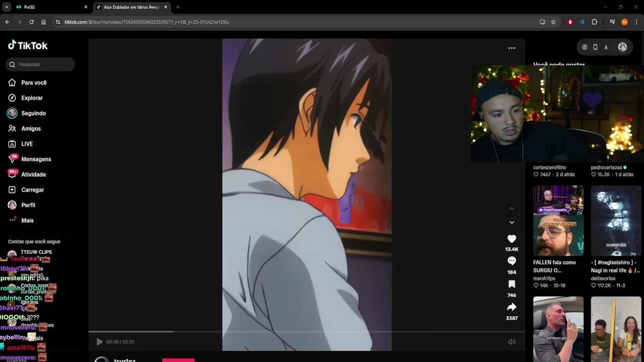The height and width of the screenshot is (362, 644).
Task: Open the three-dot video options menu
Action: point(512,48)
